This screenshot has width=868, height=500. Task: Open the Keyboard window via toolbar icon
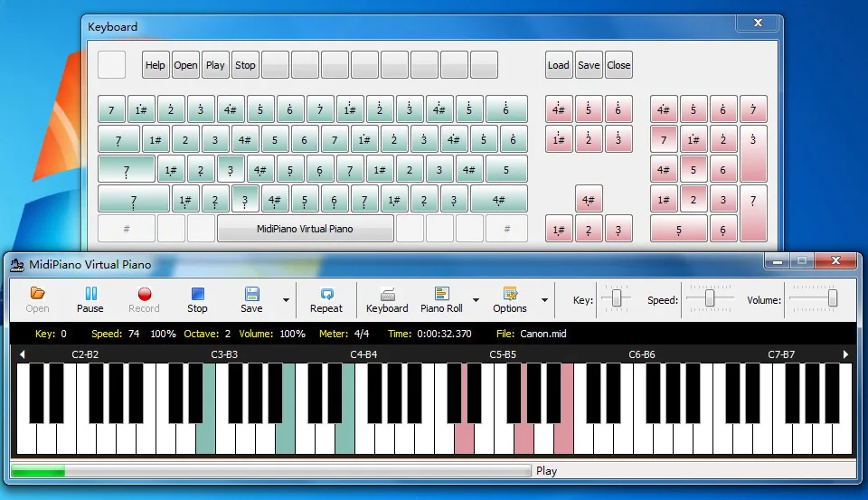click(388, 294)
